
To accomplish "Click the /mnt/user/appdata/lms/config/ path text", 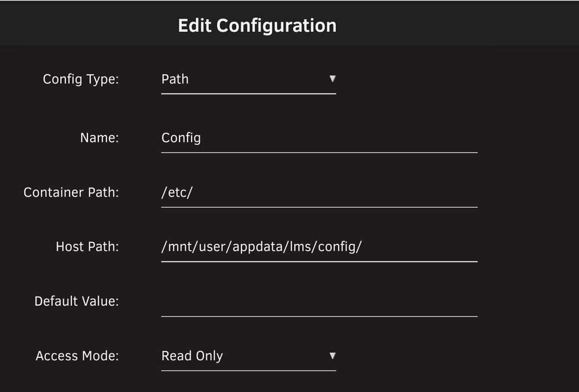I will tap(262, 247).
